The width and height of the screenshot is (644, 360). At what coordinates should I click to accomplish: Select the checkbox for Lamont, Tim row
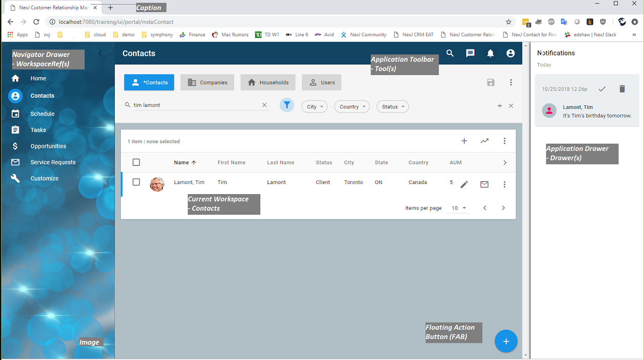[x=136, y=182]
